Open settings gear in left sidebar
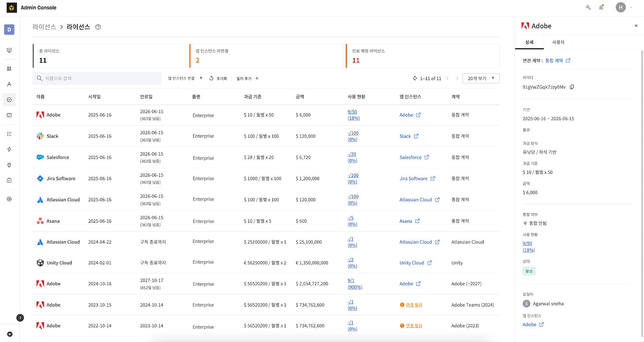Viewport: 644px width, 342px height. click(9, 199)
